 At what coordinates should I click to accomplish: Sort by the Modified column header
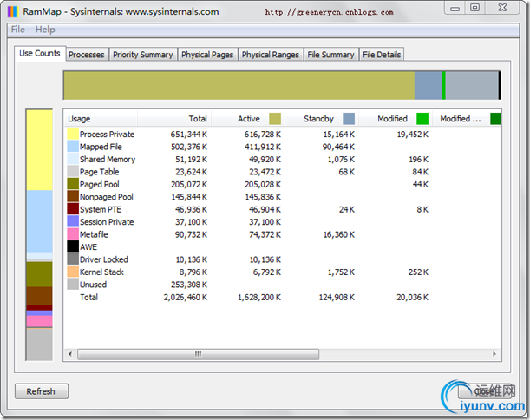click(396, 119)
